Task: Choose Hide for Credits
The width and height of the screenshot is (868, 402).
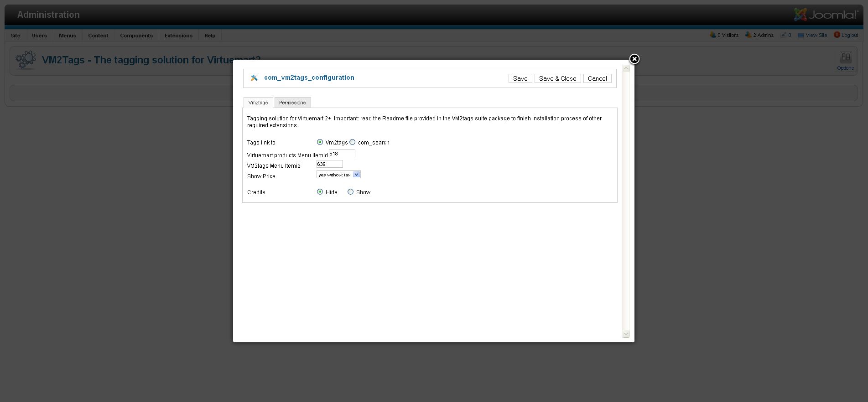Action: 320,192
